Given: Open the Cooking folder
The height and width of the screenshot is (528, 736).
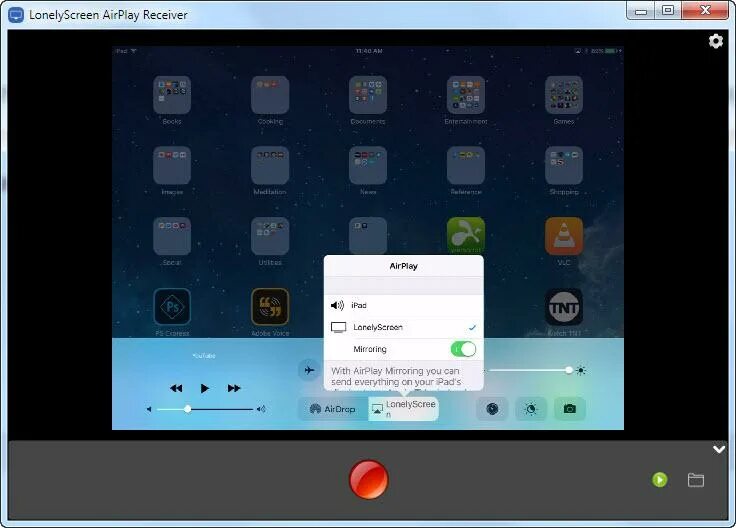Looking at the screenshot, I should pos(270,95).
